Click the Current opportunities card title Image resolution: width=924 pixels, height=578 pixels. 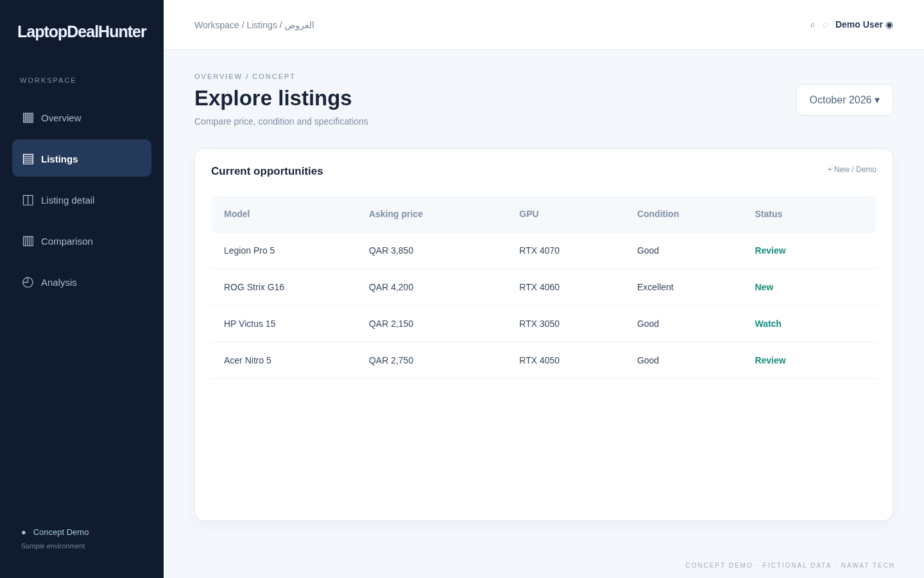tap(267, 171)
